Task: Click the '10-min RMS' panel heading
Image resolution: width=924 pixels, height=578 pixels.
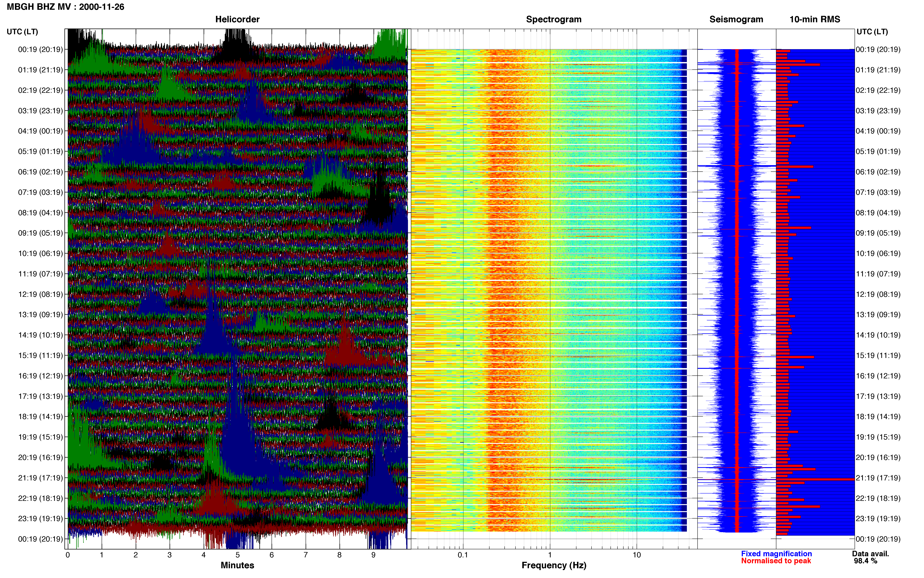Action: pos(815,20)
